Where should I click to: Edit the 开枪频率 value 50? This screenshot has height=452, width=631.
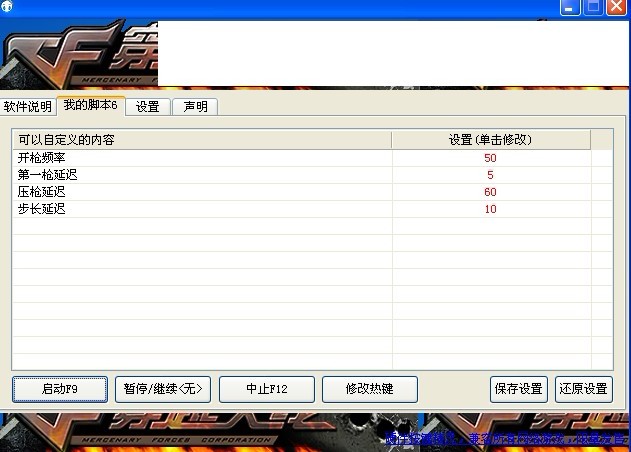[490, 158]
